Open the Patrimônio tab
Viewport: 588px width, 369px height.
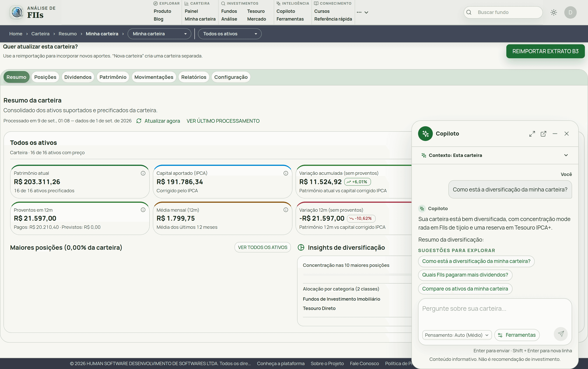click(x=113, y=77)
